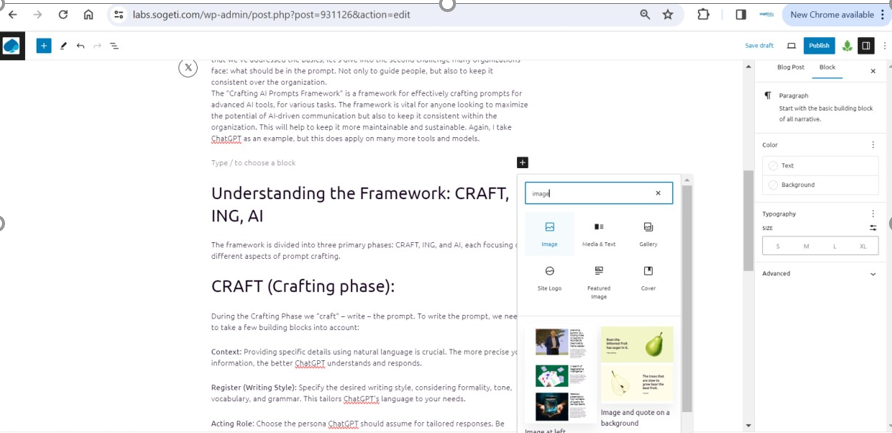Click the WordPress site logo icon

[x=11, y=46]
